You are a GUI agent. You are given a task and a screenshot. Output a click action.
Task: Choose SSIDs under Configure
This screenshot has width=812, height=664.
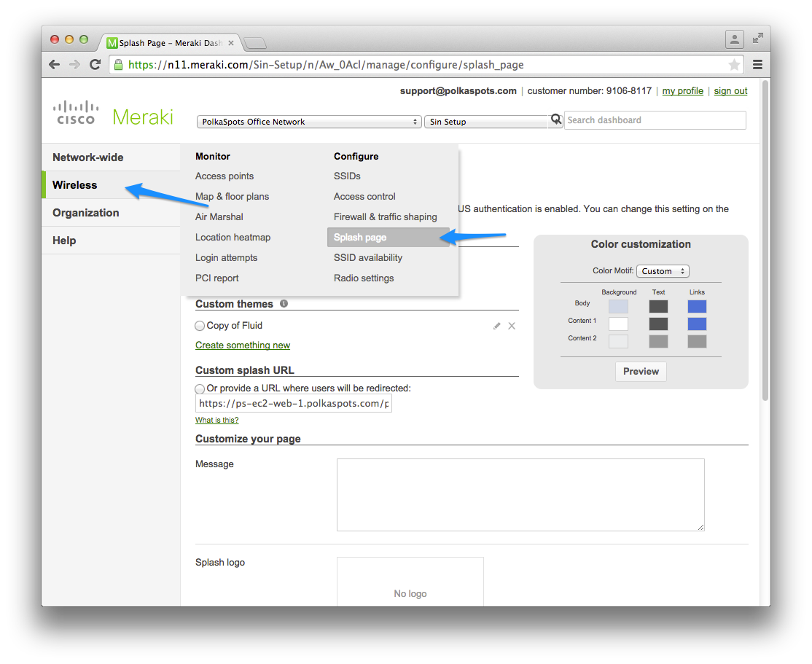click(347, 176)
